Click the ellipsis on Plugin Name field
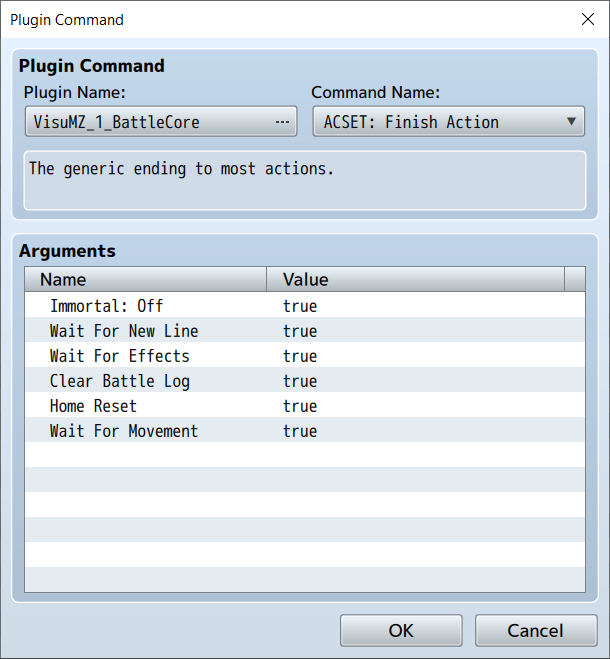The width and height of the screenshot is (610, 659). 283,122
